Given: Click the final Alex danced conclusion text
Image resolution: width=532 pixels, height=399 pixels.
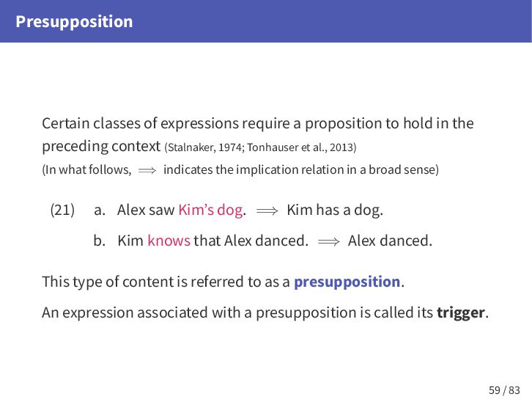Looking at the screenshot, I should 390,240.
